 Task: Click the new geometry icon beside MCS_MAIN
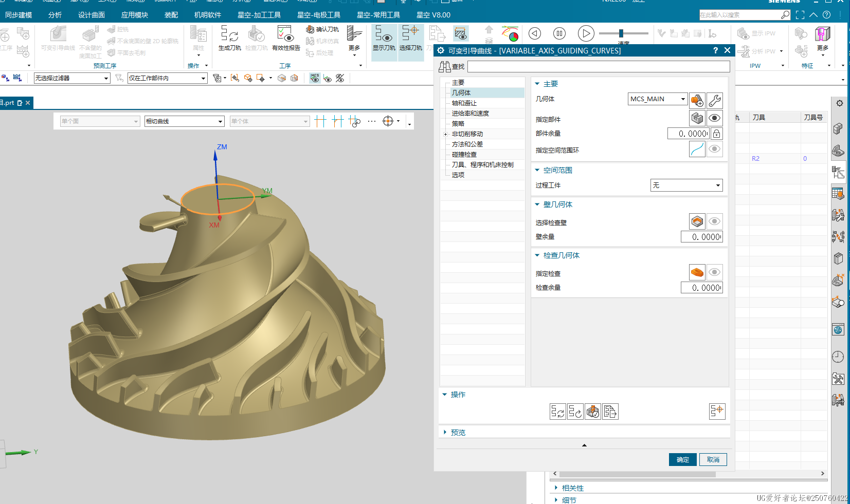point(697,100)
